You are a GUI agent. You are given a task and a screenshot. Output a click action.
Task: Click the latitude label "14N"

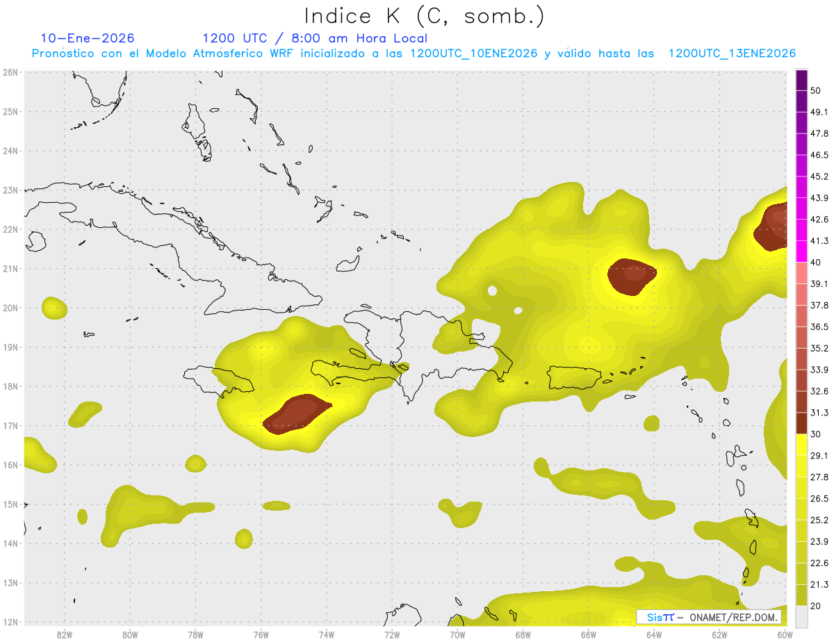(10, 543)
